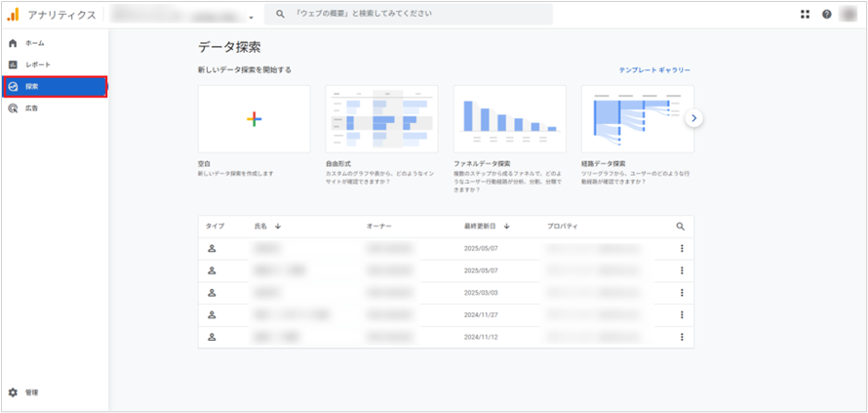Viewport: 868px width, 413px height.
Task: Click the テンプレート ギャラリー link
Action: 654,70
